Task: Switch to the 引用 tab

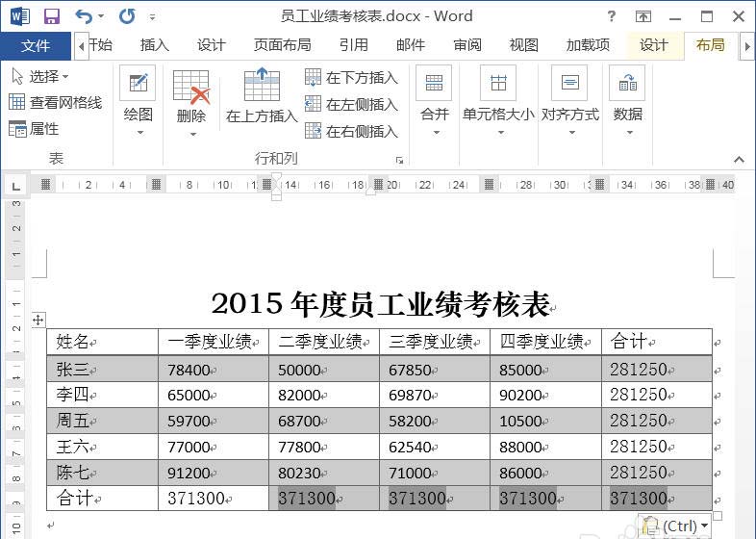Action: tap(353, 45)
